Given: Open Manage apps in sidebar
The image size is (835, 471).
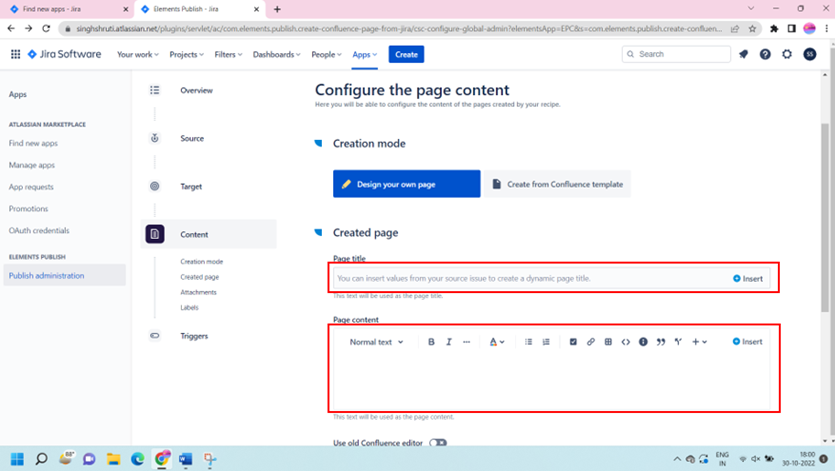Looking at the screenshot, I should coord(31,165).
